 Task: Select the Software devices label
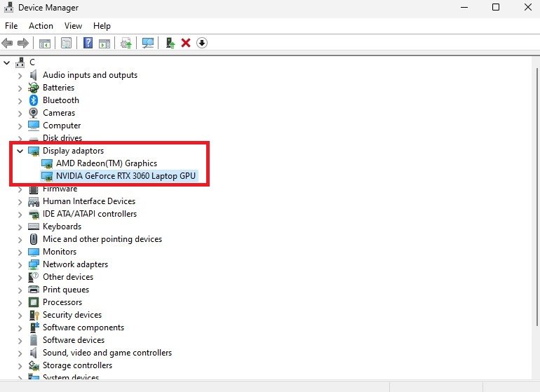click(x=74, y=340)
